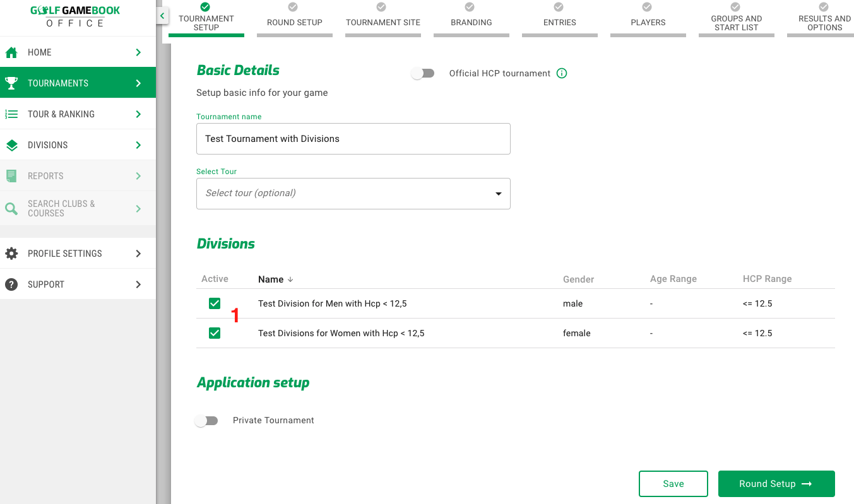Viewport: 854px width, 504px height.
Task: Open the Home section via the house icon
Action: click(x=11, y=52)
